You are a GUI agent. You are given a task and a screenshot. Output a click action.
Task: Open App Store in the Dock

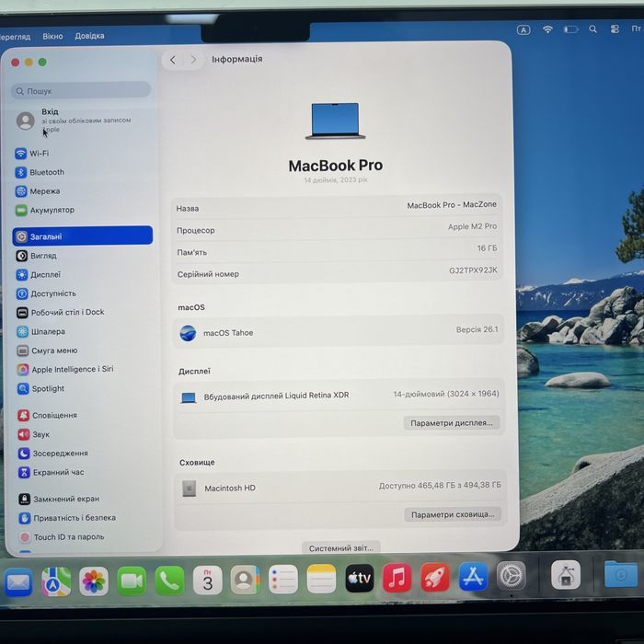(473, 576)
